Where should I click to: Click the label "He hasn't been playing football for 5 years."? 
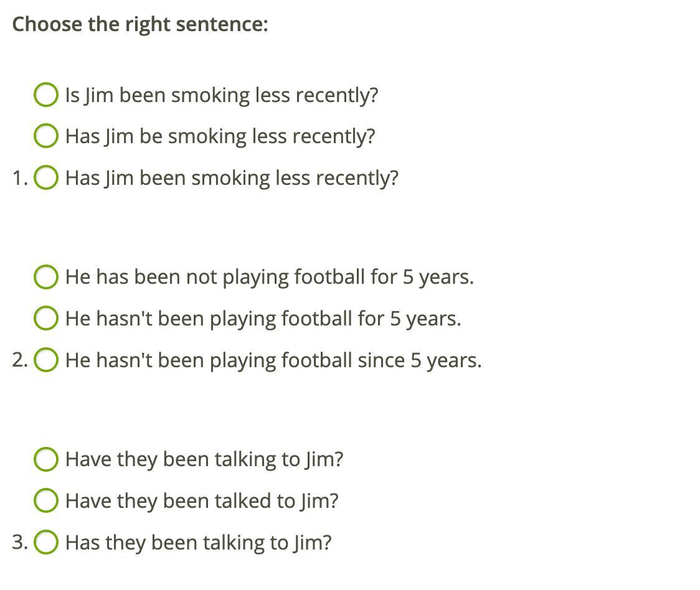pyautogui.click(x=263, y=319)
